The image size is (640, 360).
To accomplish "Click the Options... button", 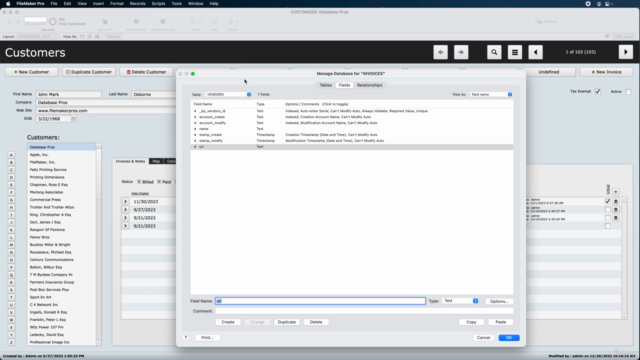I will [499, 301].
